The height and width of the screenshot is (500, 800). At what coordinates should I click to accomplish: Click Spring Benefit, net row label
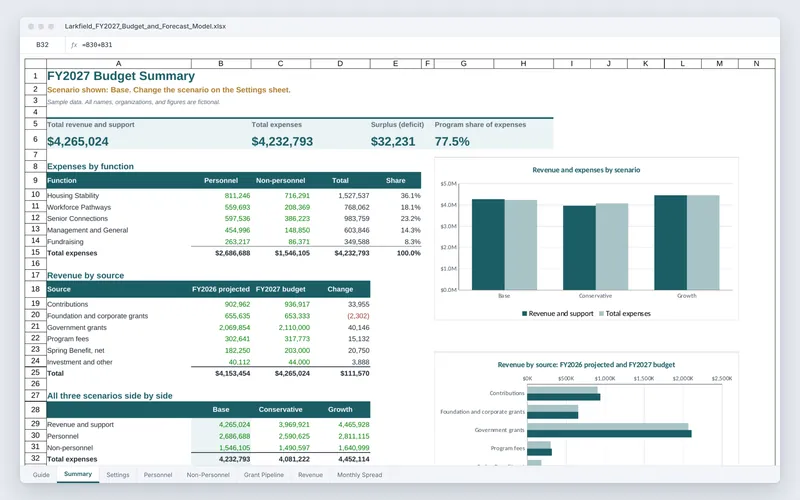click(76, 351)
